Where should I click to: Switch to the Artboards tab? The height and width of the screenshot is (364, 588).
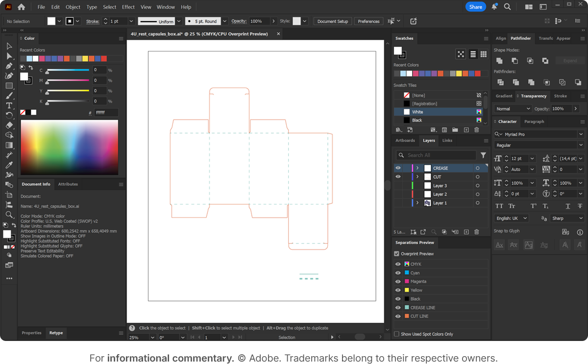click(405, 141)
